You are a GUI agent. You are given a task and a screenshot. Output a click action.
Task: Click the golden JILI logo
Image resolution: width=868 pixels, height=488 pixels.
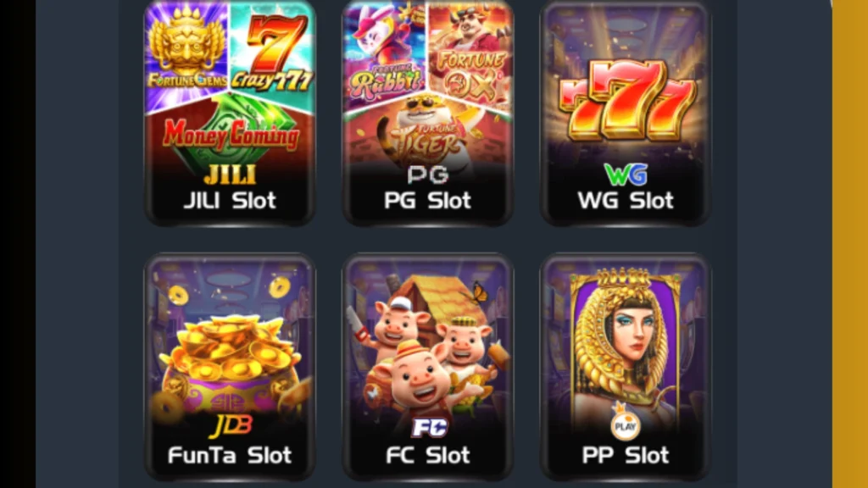click(x=230, y=175)
